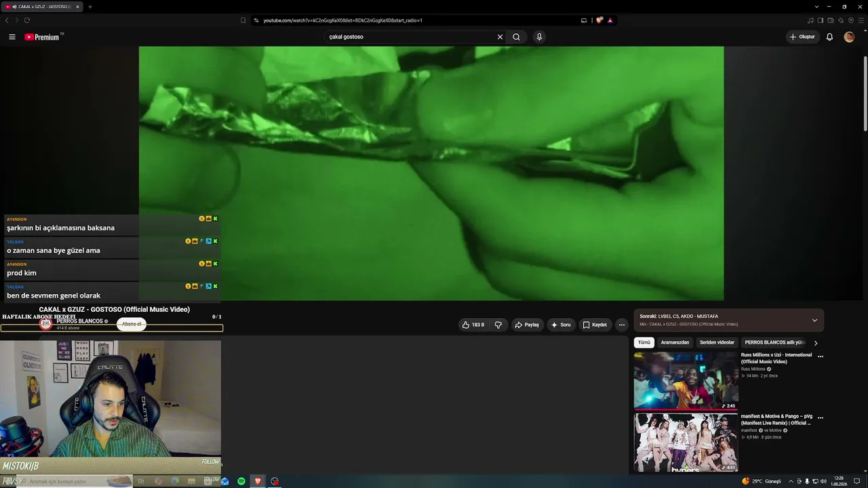The height and width of the screenshot is (488, 868).
Task: Subscribe with the Abone ol button
Action: [132, 324]
